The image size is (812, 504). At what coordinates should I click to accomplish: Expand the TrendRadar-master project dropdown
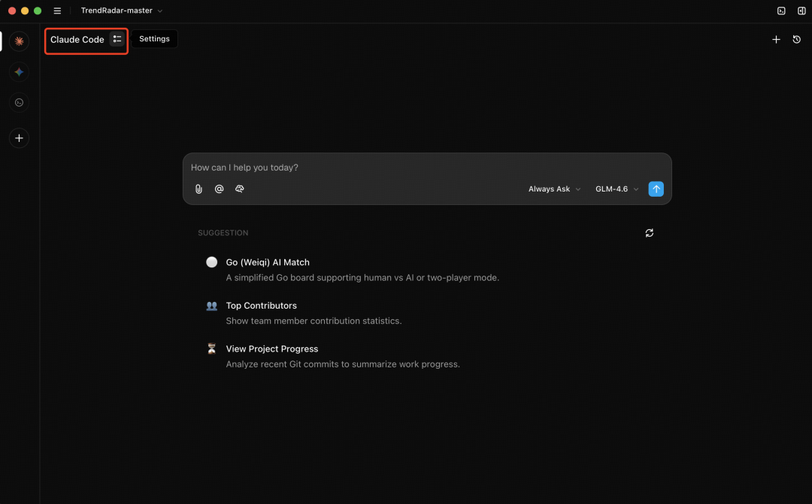(x=122, y=11)
